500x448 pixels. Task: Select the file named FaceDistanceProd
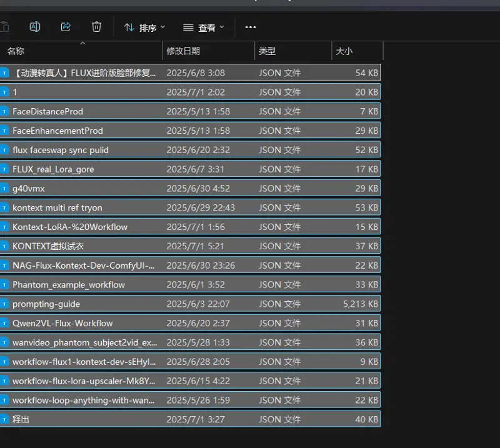(48, 112)
